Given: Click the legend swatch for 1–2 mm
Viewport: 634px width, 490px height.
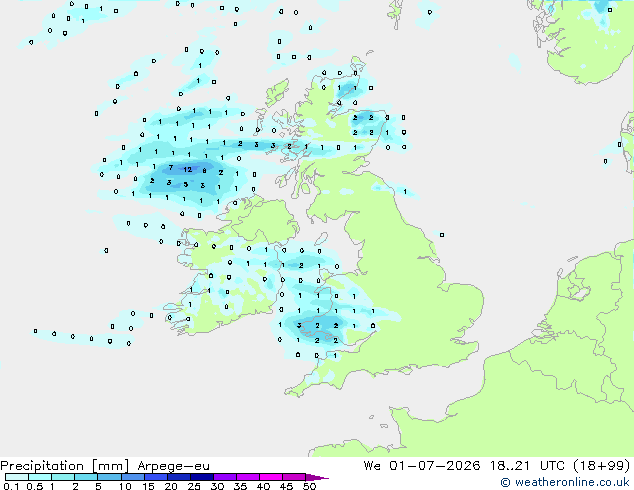Looking at the screenshot, I should click(63, 477).
